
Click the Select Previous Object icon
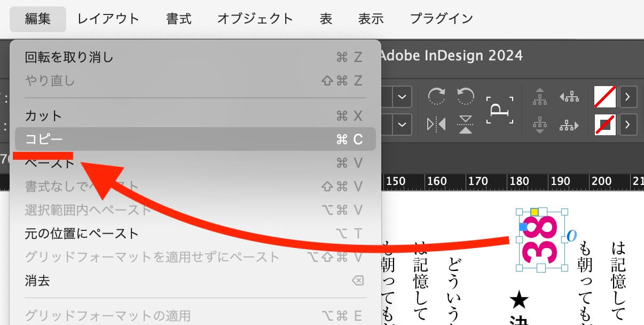pyautogui.click(x=569, y=97)
